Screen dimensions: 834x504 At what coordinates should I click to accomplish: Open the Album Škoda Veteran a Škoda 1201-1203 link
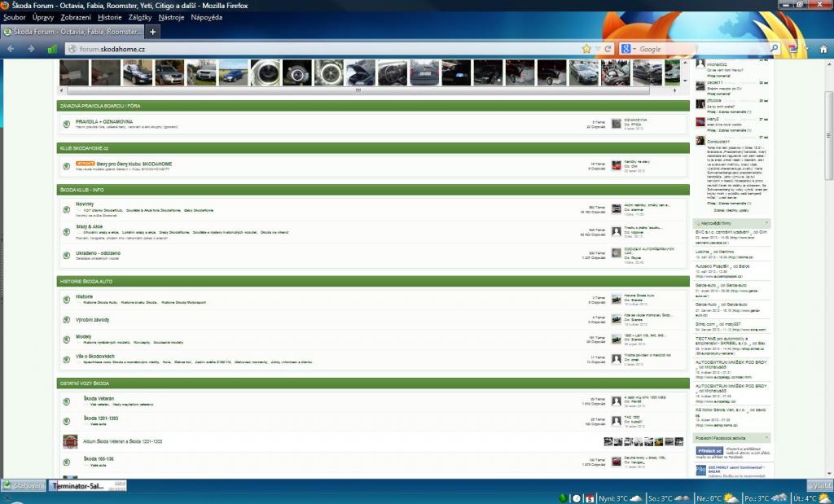pos(122,441)
